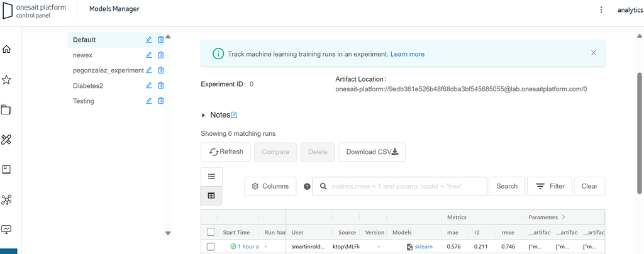Expand the Parameters column group
644x254 pixels.
pyautogui.click(x=563, y=218)
